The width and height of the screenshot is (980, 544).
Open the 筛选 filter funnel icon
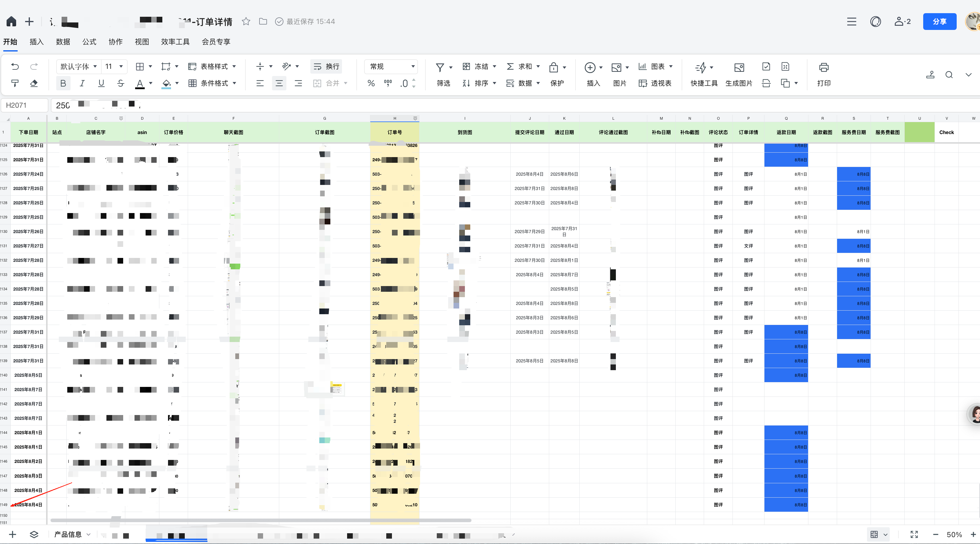pos(440,67)
